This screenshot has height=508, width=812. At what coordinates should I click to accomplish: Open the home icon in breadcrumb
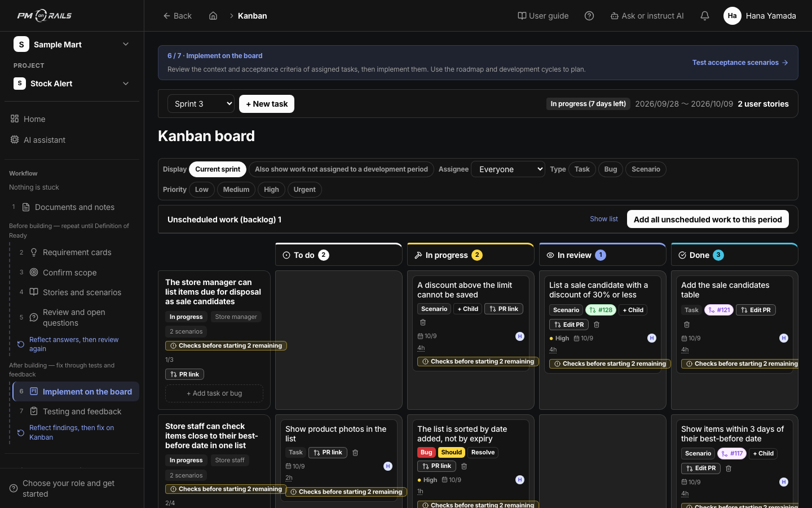tap(213, 16)
